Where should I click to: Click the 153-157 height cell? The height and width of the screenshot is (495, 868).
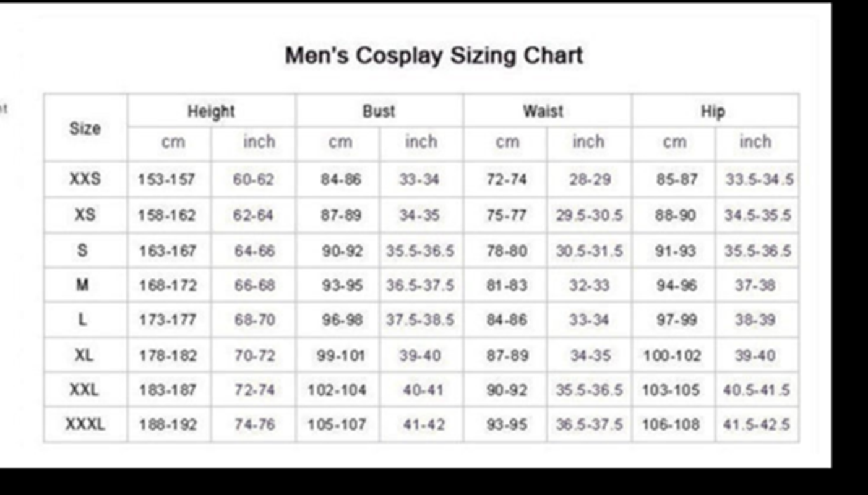166,180
